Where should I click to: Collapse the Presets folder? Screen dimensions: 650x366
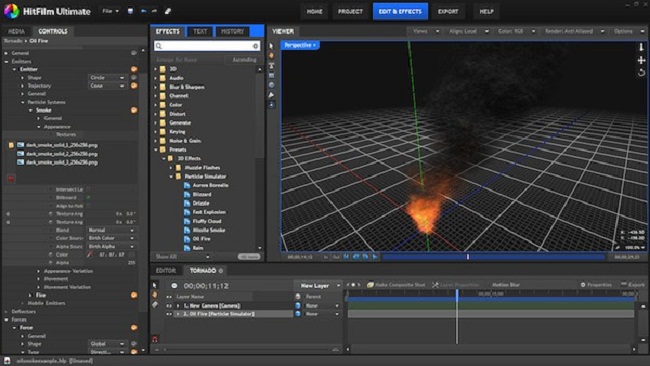pos(156,150)
